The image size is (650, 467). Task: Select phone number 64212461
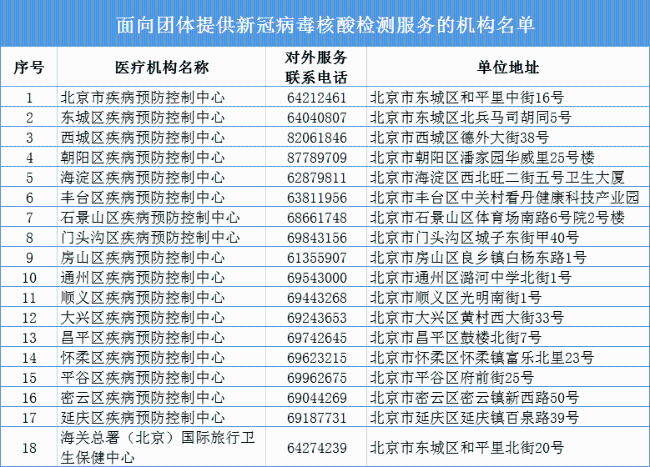coord(317,98)
